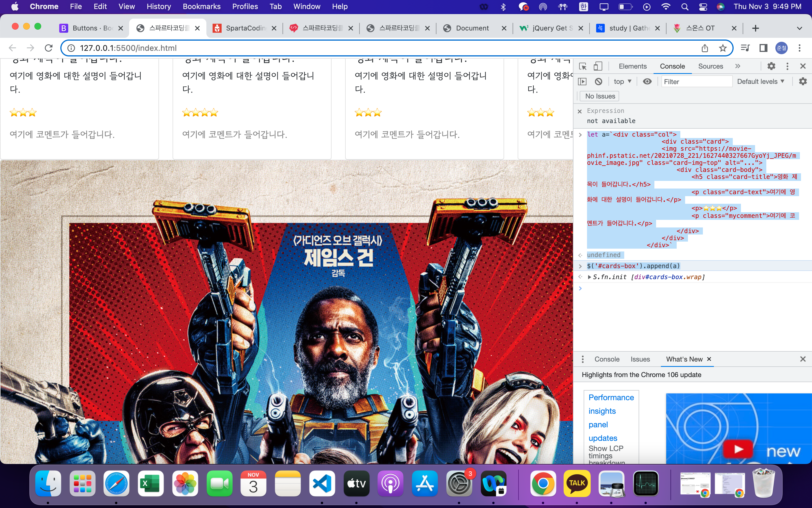
Task: Open the top execution context dropdown
Action: (x=623, y=82)
